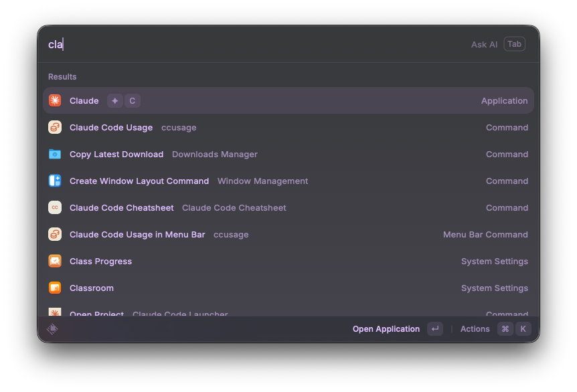
Task: Click the Classroom settings icon
Action: click(x=55, y=288)
